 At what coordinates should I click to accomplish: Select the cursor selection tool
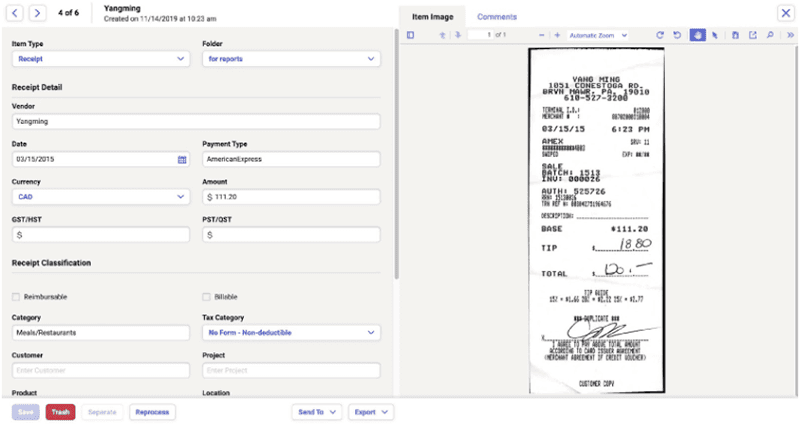(715, 35)
